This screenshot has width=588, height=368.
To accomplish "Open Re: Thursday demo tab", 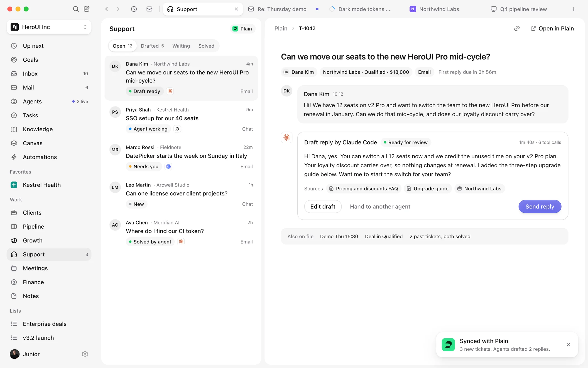I will [x=283, y=9].
